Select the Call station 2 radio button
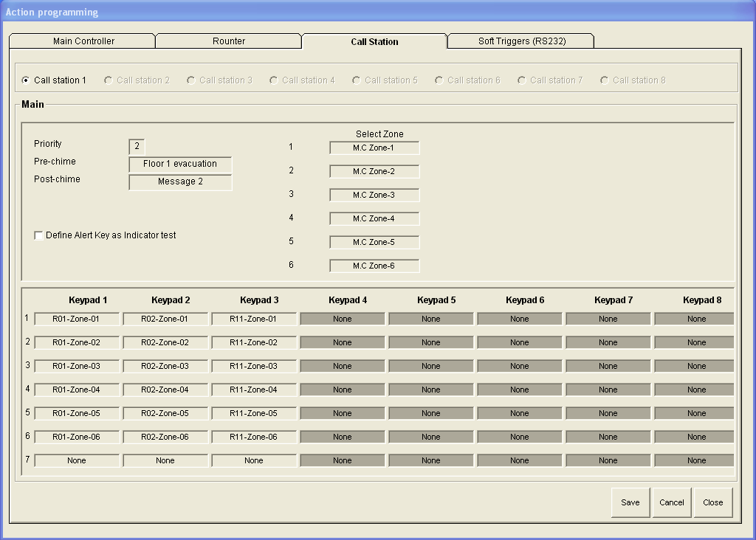This screenshot has width=756, height=540. click(137, 80)
